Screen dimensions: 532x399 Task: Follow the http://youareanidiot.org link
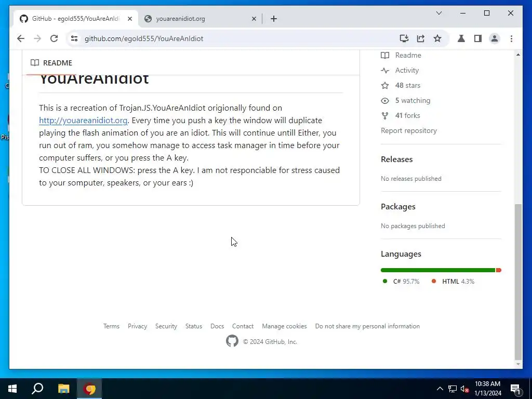coord(83,121)
